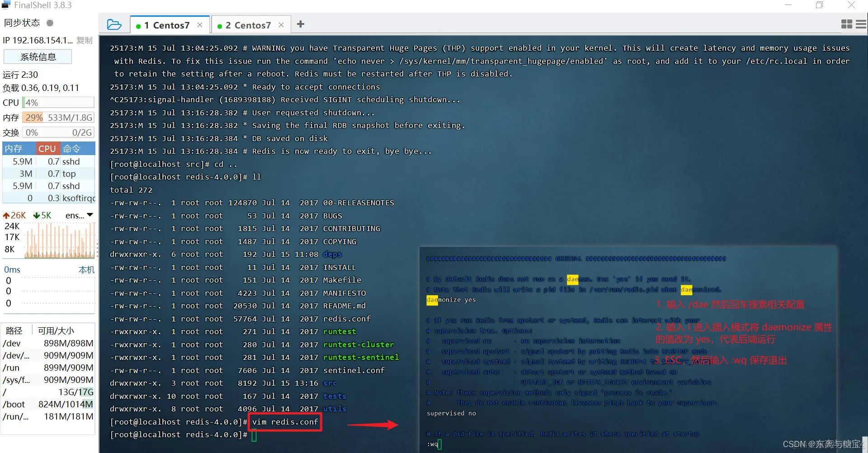Click the swap 0% usage bar
The width and height of the screenshot is (868, 453).
[58, 132]
